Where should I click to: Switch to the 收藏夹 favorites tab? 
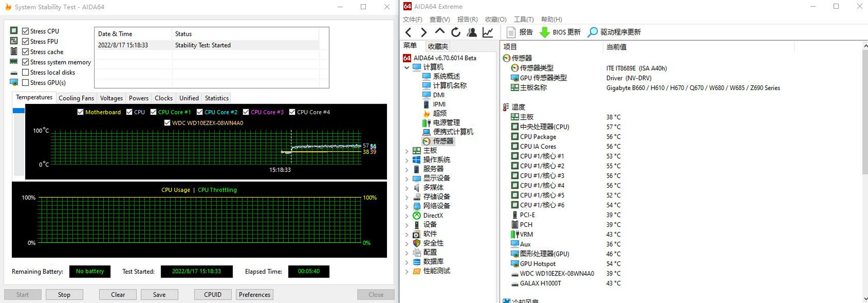438,46
